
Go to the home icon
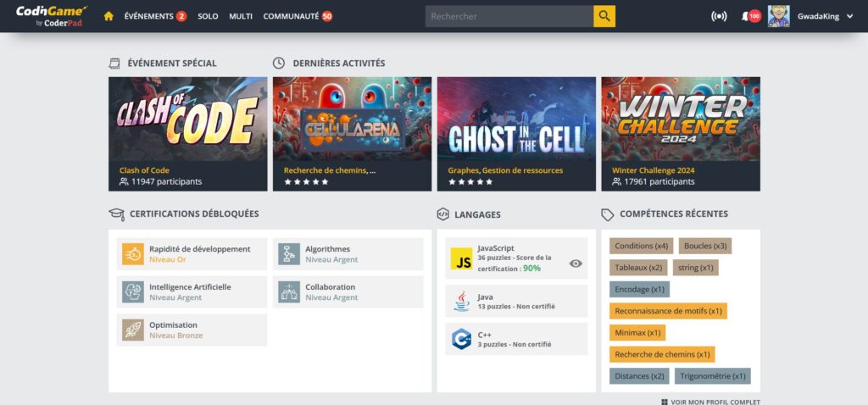(108, 16)
